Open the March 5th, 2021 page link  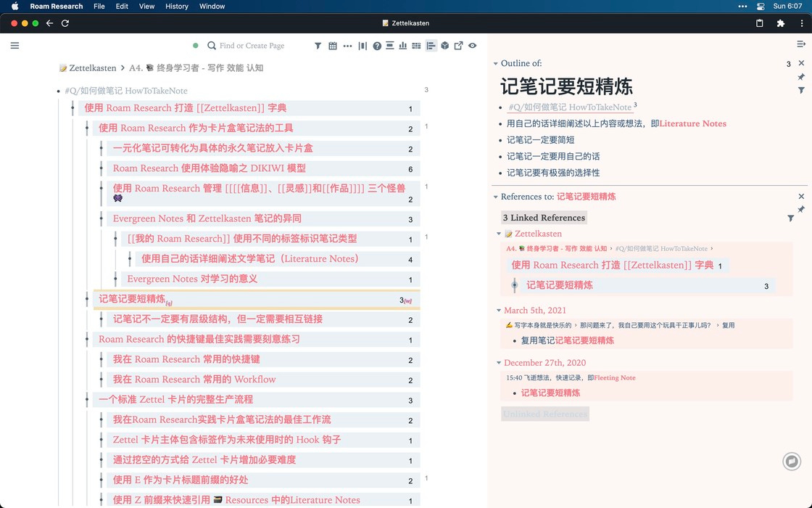tap(535, 311)
